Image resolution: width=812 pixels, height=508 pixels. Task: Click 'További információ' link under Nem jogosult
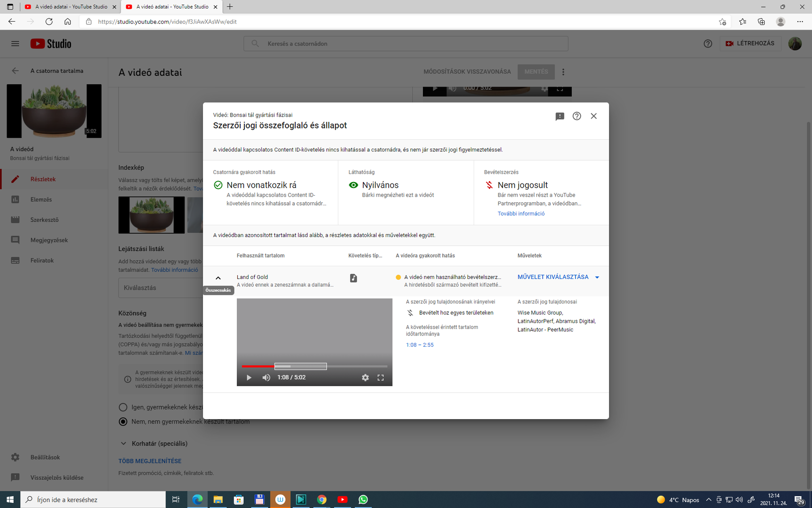pyautogui.click(x=521, y=214)
